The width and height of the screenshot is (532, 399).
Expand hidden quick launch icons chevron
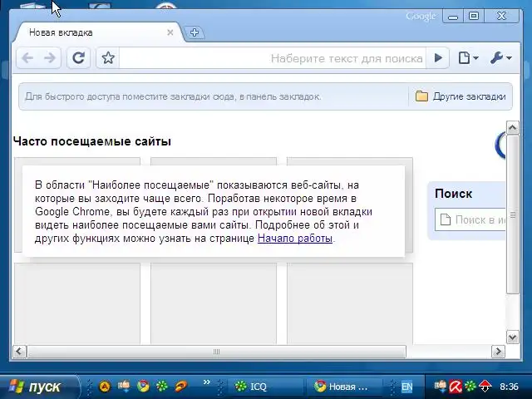coord(207,382)
